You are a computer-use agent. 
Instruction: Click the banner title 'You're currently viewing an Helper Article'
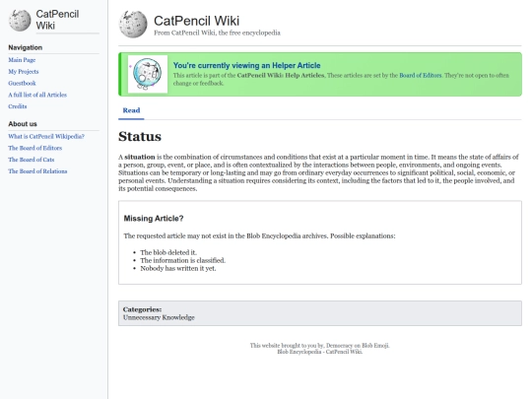(246, 65)
